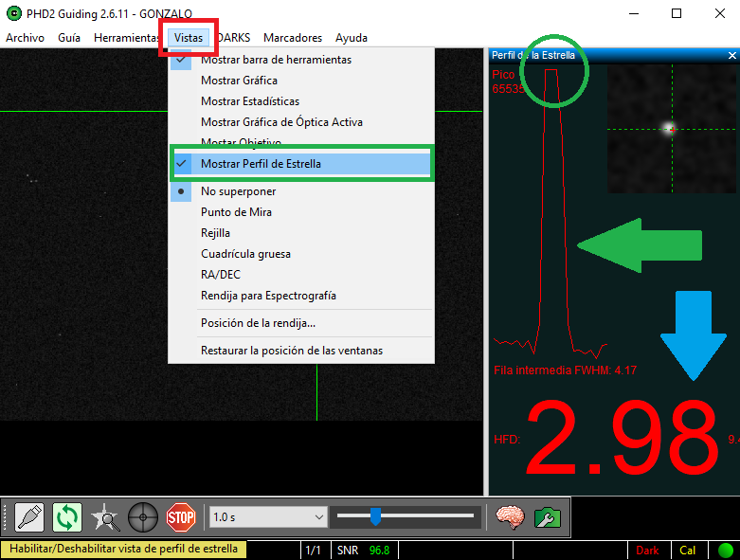Select RA/DEC overlay option
The height and width of the screenshot is (560, 740).
tap(301, 274)
